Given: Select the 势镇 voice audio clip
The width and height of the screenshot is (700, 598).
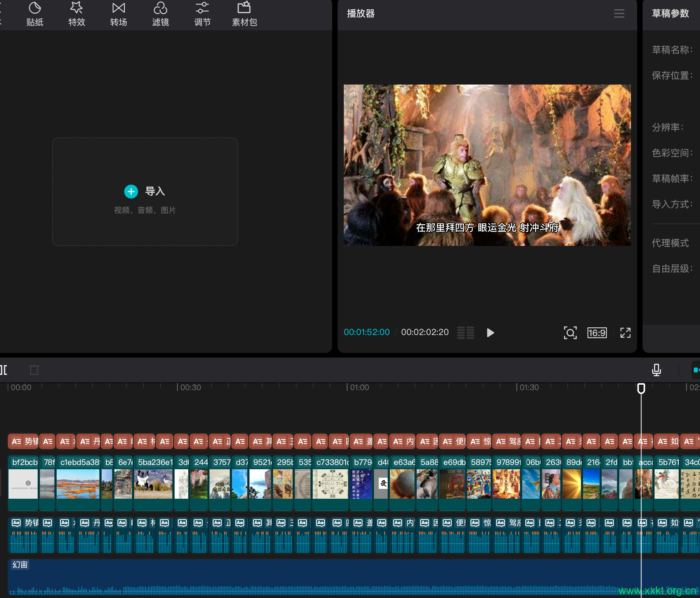Looking at the screenshot, I should point(23,535).
